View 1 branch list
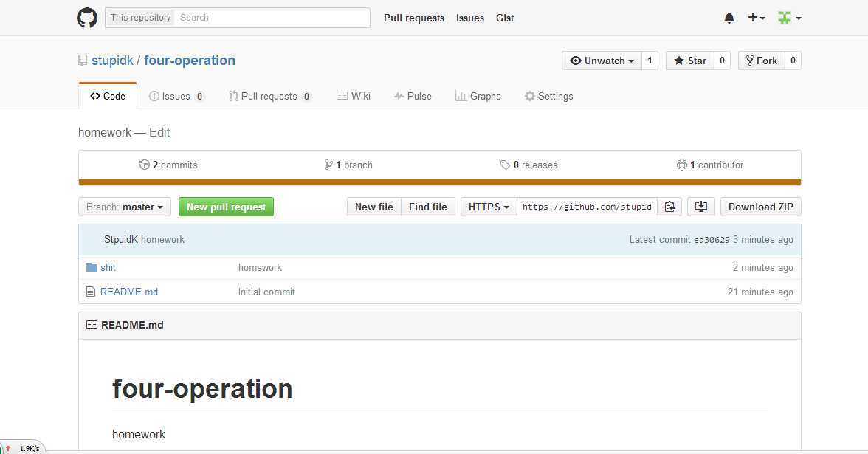The image size is (868, 454). (348, 165)
